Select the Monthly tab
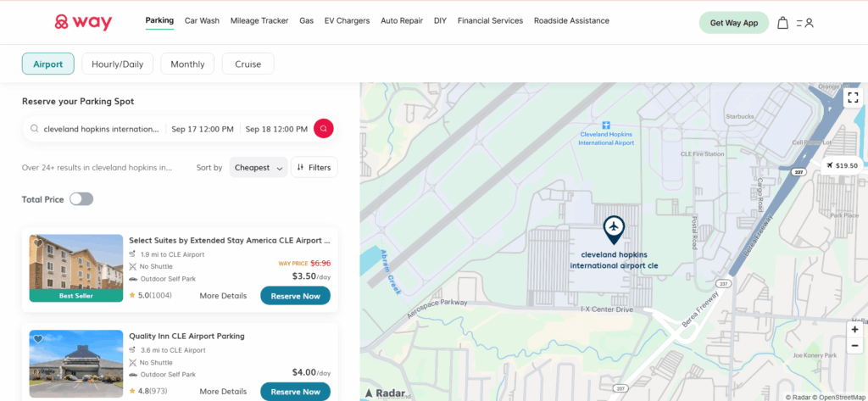Viewport: 868px width, 401px height. click(x=187, y=64)
